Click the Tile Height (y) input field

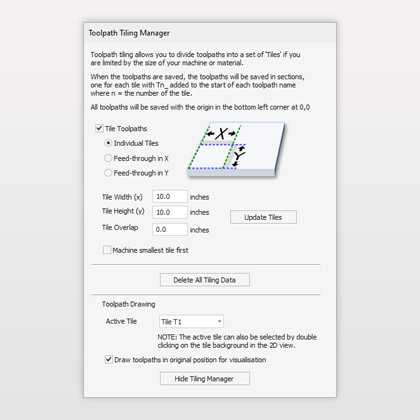(x=170, y=212)
